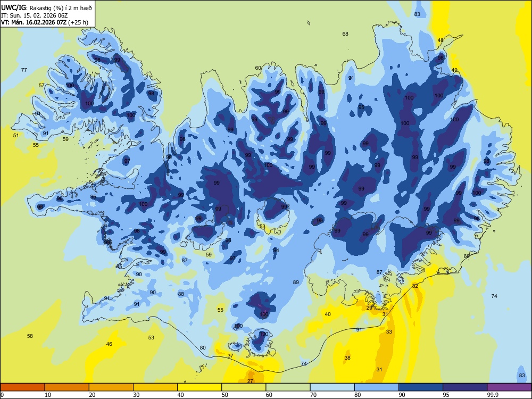Pick the 50–60 yellow-green legend swatch
This screenshot has height=399, width=532.
pyautogui.click(x=244, y=387)
